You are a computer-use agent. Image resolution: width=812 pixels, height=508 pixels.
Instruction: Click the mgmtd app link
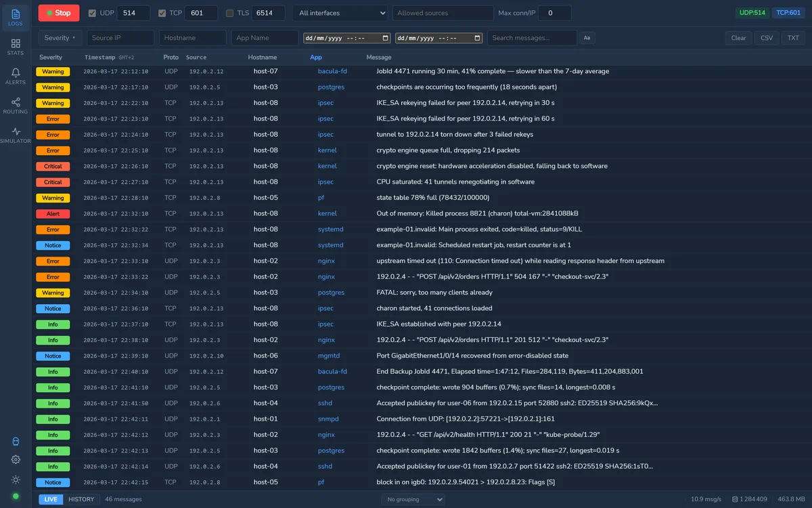329,356
